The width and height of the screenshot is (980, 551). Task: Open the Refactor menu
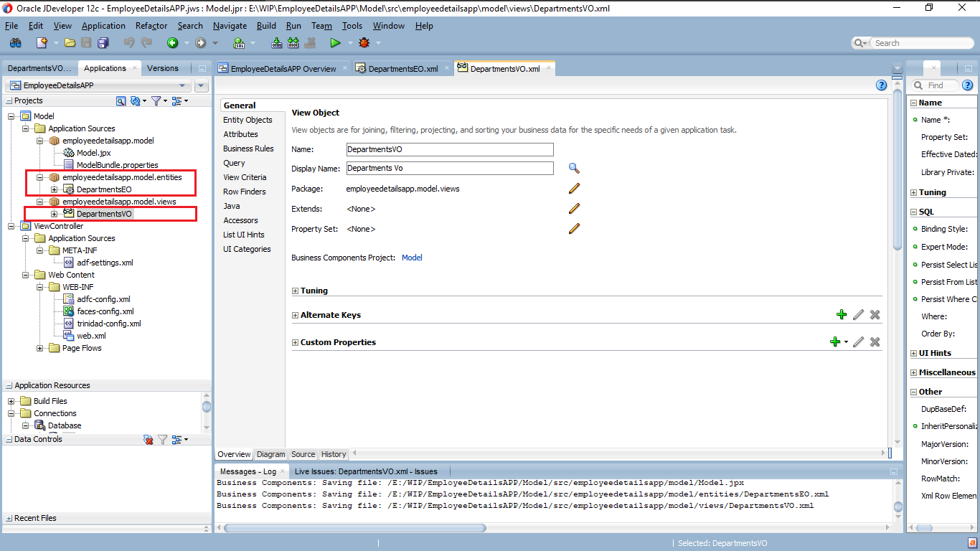coord(151,26)
